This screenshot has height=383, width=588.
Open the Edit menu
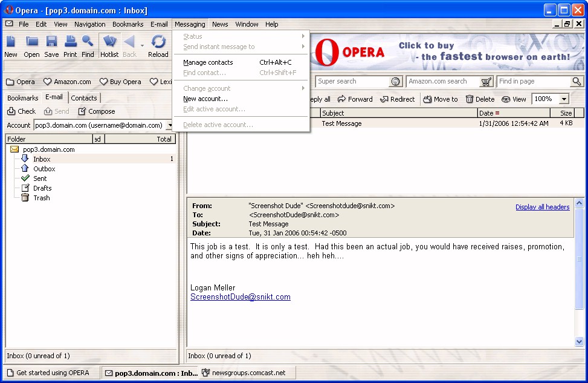[x=41, y=24]
